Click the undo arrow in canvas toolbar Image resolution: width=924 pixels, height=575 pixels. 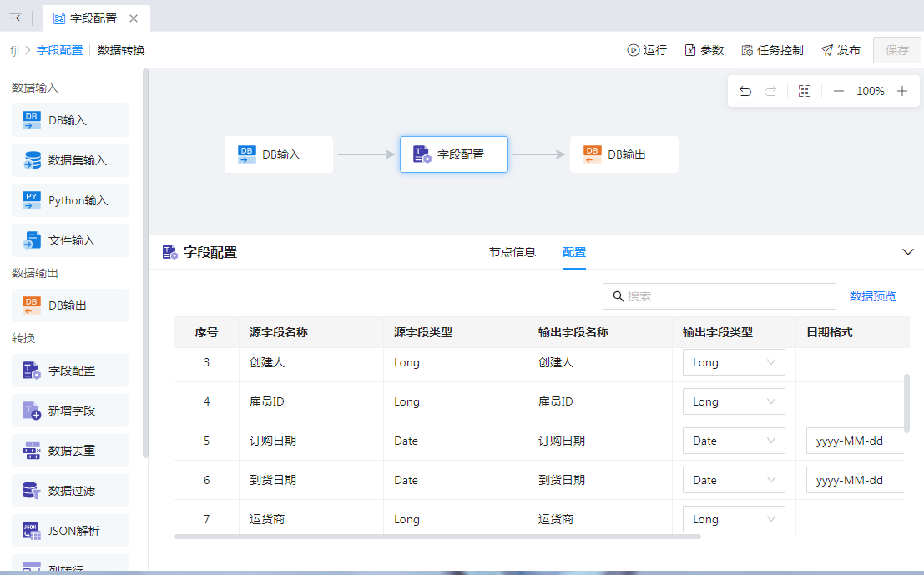745,91
